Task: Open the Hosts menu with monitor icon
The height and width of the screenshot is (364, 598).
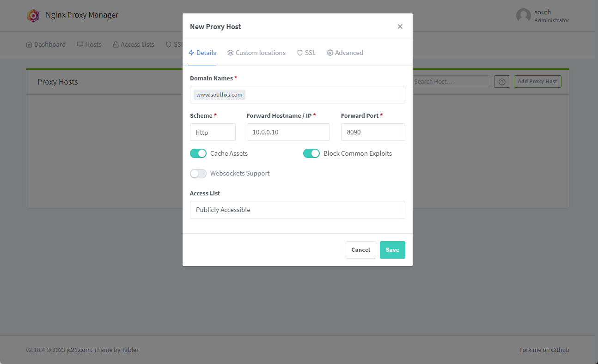Action: 89,45
